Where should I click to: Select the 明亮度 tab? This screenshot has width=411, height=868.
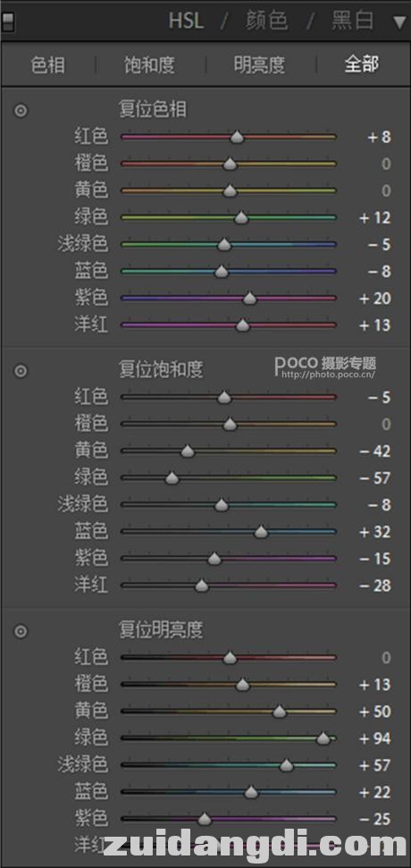pyautogui.click(x=259, y=64)
